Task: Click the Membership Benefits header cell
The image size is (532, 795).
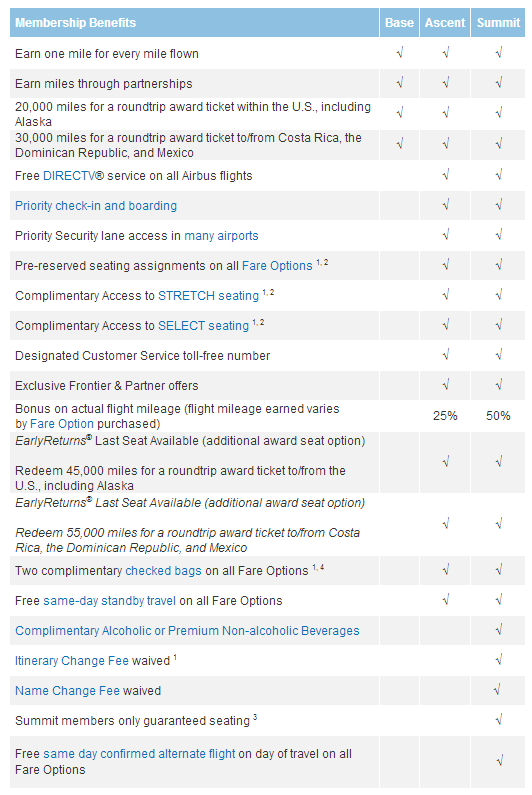Action: [194, 23]
